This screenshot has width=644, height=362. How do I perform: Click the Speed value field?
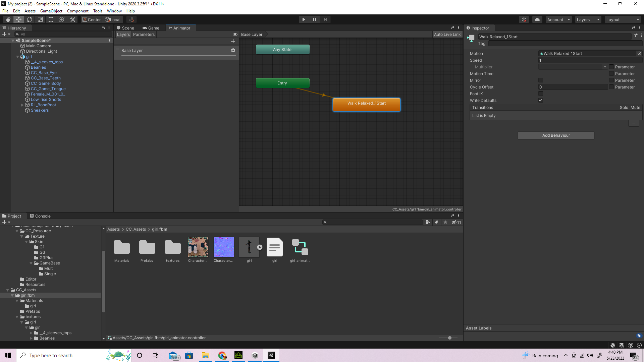pyautogui.click(x=590, y=60)
